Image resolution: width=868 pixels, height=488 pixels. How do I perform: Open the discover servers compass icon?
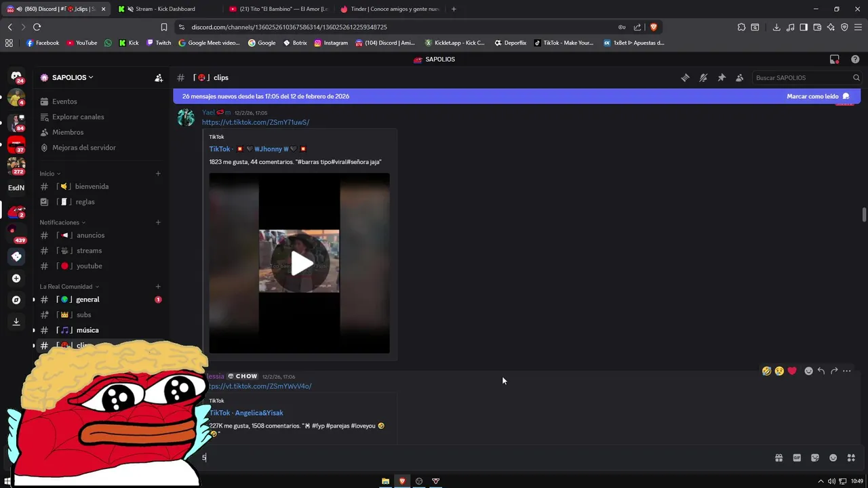point(16,300)
